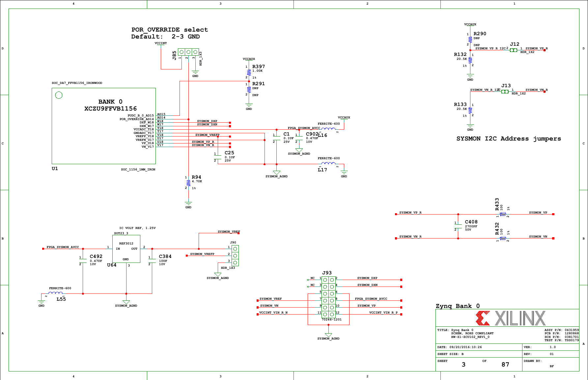Image resolution: width=588 pixels, height=380 pixels.
Task: Click 'TEST P/N: TSS0179' entry
Action: pyautogui.click(x=562, y=340)
